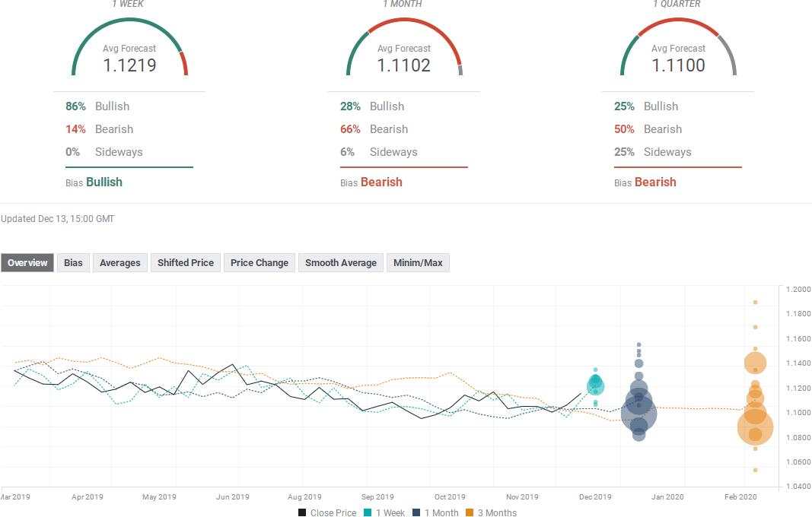812x517 pixels.
Task: Click the Updated Dec 13 timestamp
Action: pyautogui.click(x=58, y=219)
